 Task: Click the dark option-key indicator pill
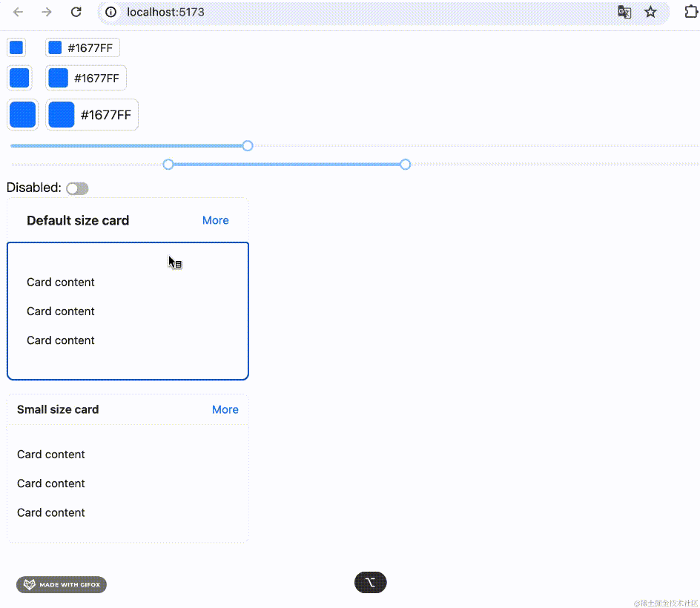pyautogui.click(x=371, y=583)
